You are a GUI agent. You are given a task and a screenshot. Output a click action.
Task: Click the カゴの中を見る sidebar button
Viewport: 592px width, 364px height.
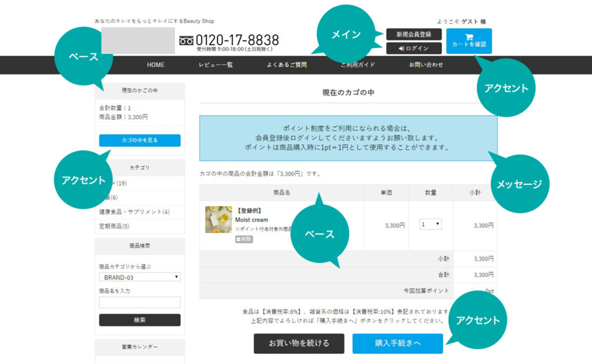[139, 140]
